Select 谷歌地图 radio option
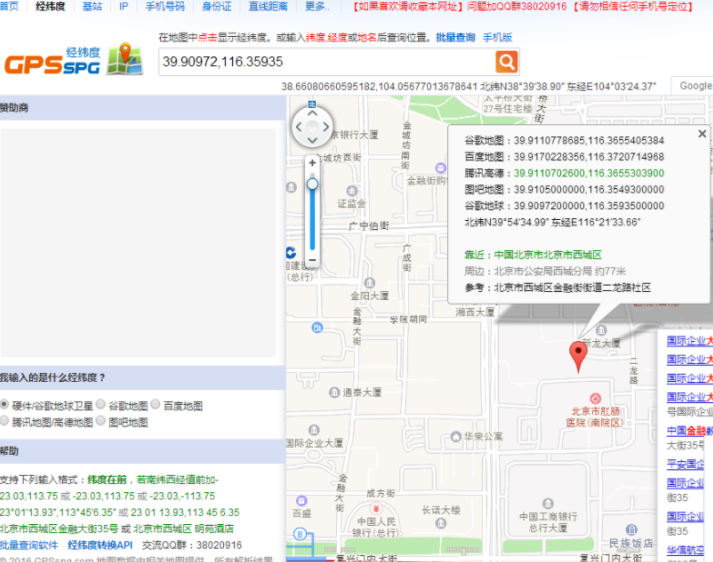This screenshot has height=562, width=713. 100,404
